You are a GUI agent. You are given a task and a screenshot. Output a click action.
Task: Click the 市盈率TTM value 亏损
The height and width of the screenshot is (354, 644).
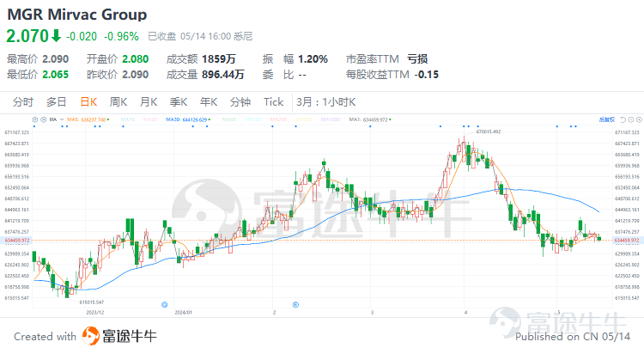coord(417,59)
